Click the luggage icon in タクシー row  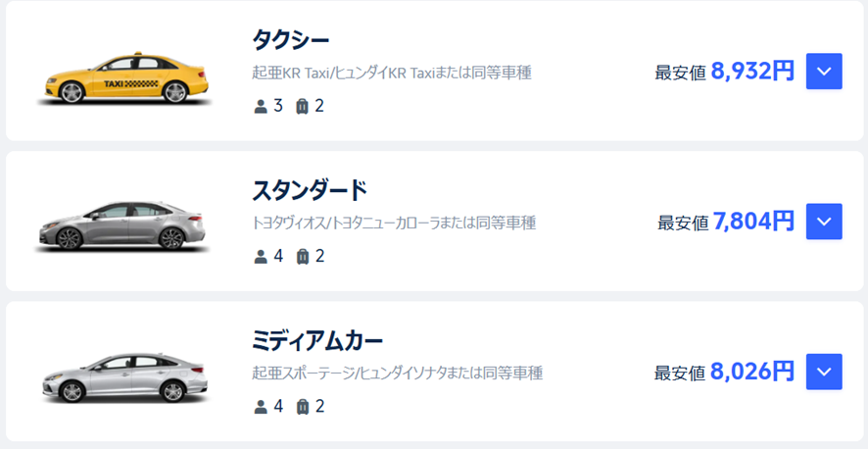(x=302, y=106)
